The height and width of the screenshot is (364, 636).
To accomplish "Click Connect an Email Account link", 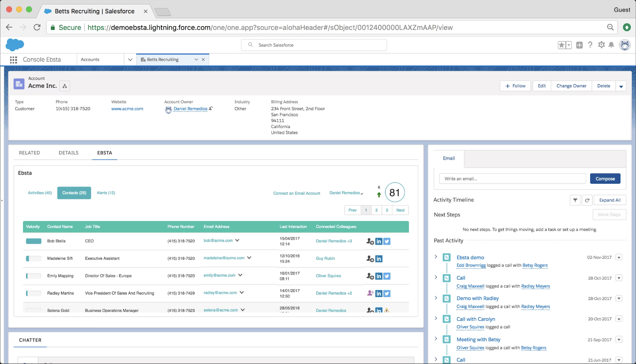I will pos(297,194).
